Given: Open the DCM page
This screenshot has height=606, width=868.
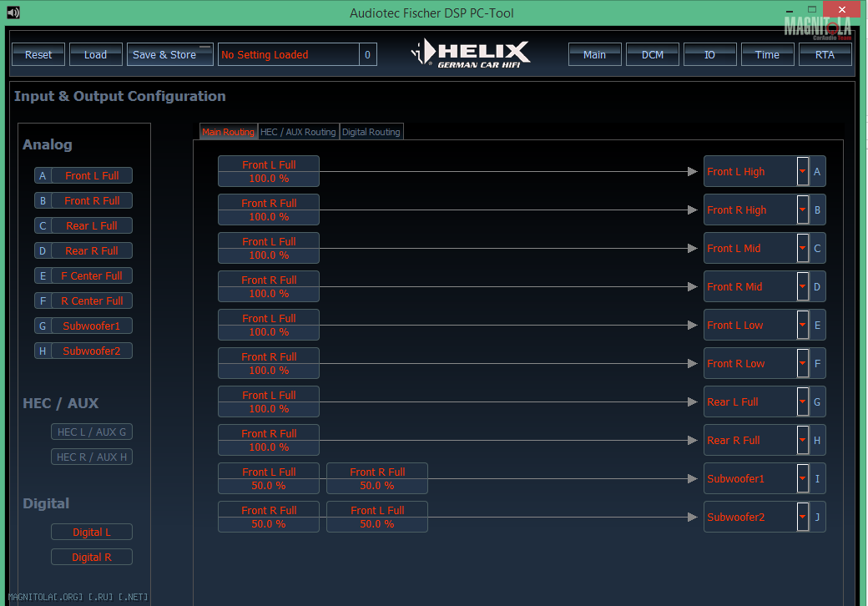Looking at the screenshot, I should 652,55.
